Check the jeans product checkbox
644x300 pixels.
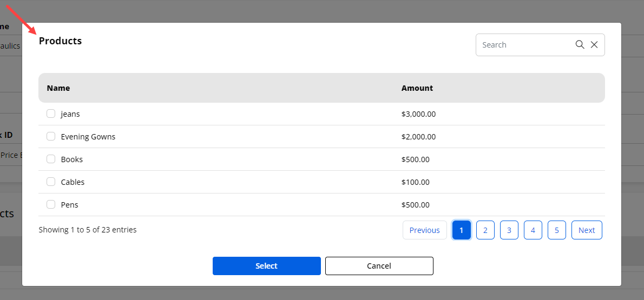(51, 114)
